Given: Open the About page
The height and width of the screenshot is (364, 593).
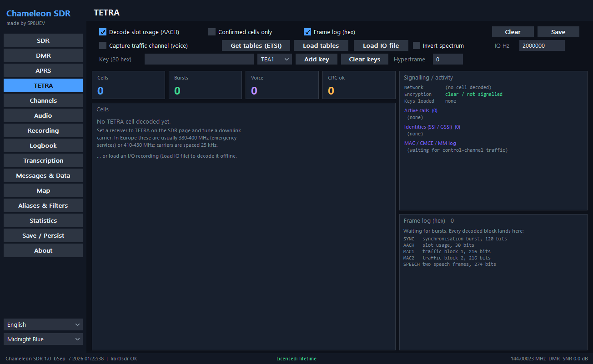Looking at the screenshot, I should (43, 250).
